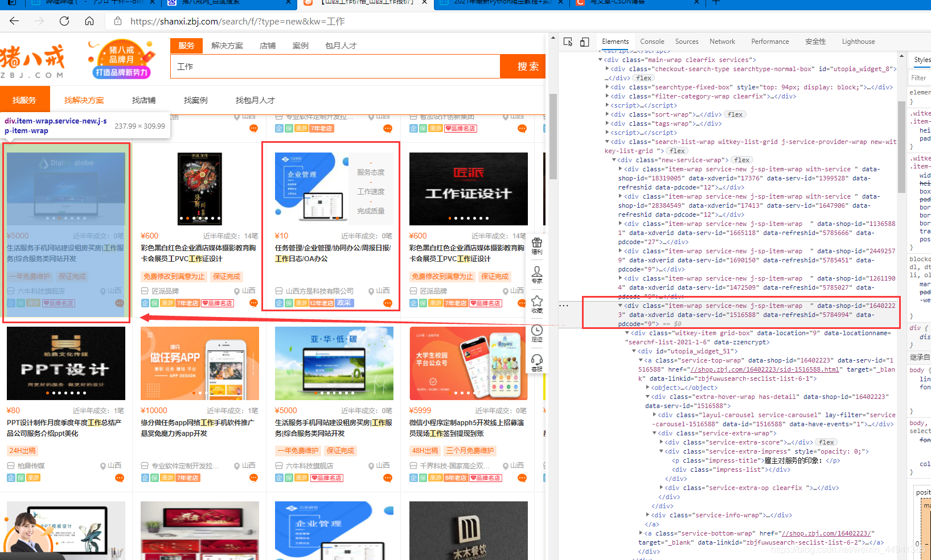View site info via lock icon
The height and width of the screenshot is (560, 931).
pyautogui.click(x=118, y=21)
